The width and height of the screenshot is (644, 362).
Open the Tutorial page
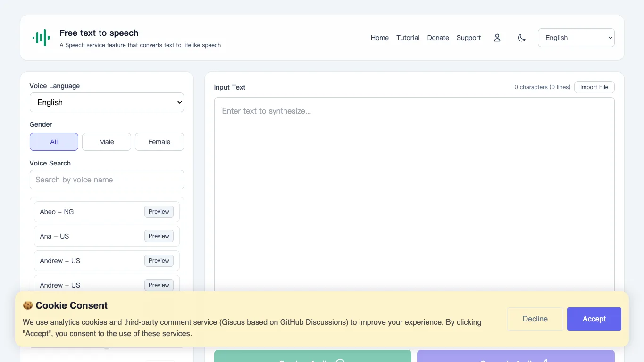[408, 38]
